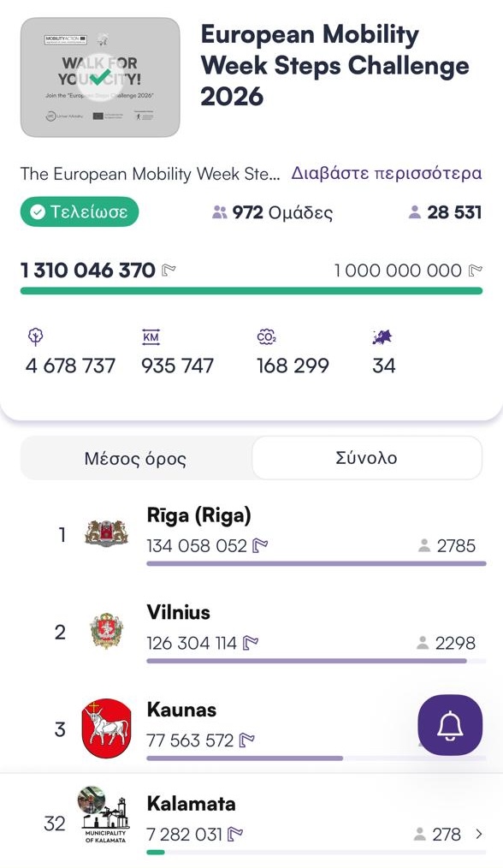The width and height of the screenshot is (503, 868).
Task: Click the flag icon beside 1 310 046 370
Action: coord(169,271)
